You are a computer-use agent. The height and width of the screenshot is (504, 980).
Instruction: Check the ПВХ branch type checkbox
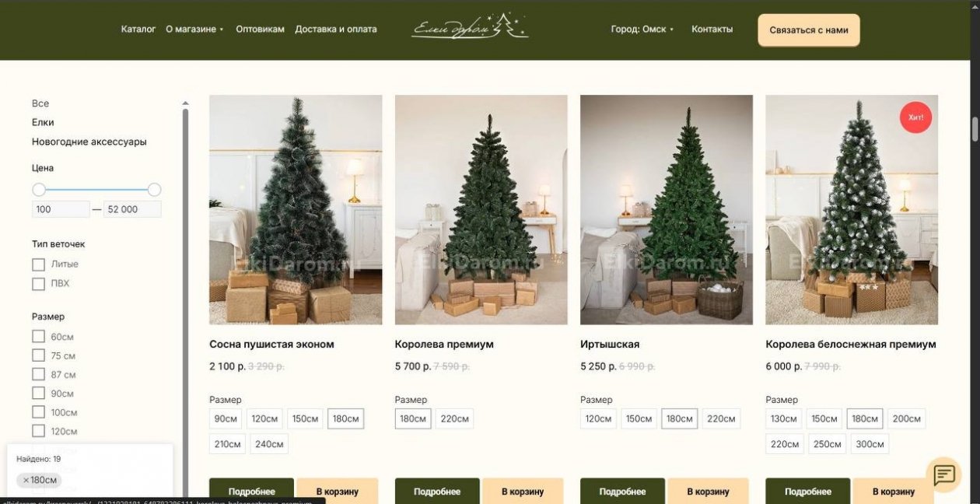pos(38,284)
